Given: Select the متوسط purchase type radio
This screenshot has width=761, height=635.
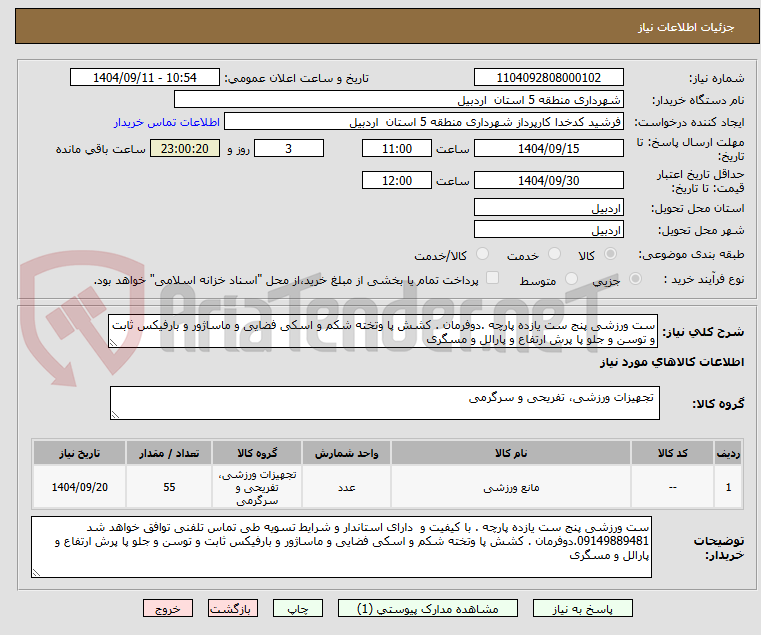Looking at the screenshot, I should [x=571, y=279].
